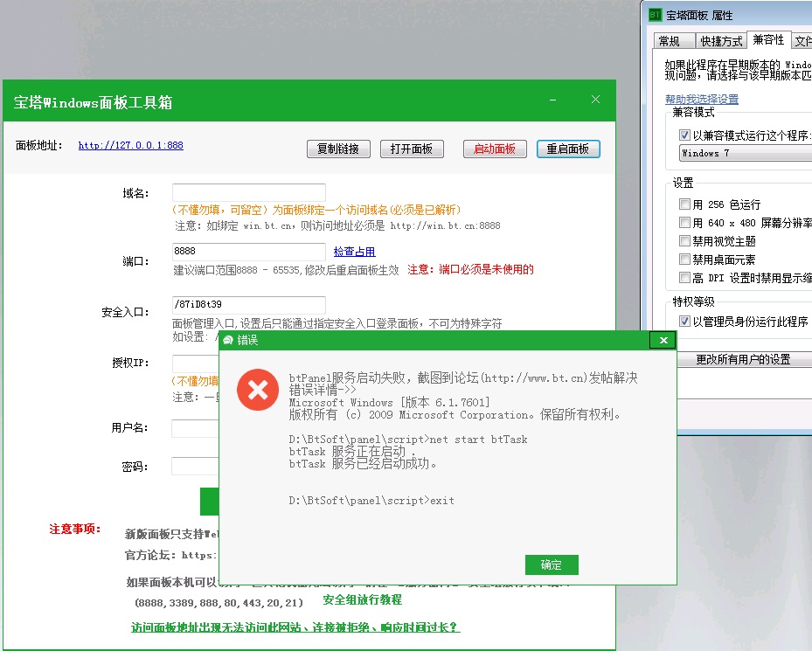The image size is (812, 651).
Task: Click the BT icon in properties title bar
Action: (x=655, y=15)
